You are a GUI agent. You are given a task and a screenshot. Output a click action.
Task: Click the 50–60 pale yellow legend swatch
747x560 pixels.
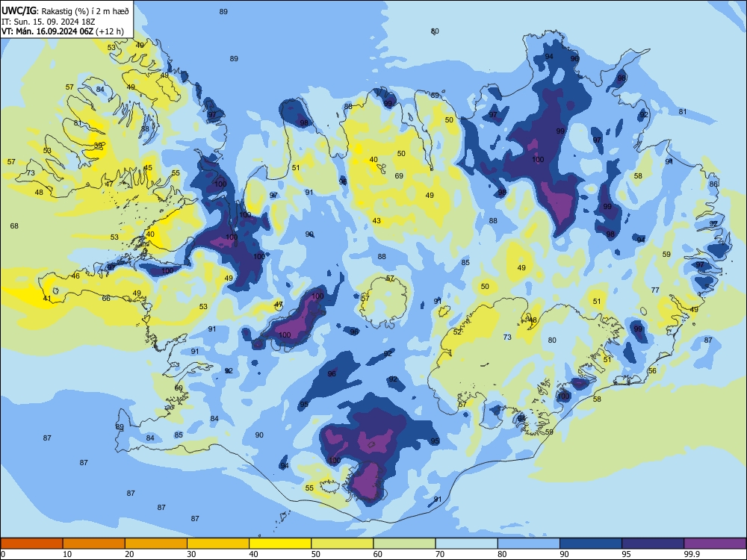pos(342,544)
